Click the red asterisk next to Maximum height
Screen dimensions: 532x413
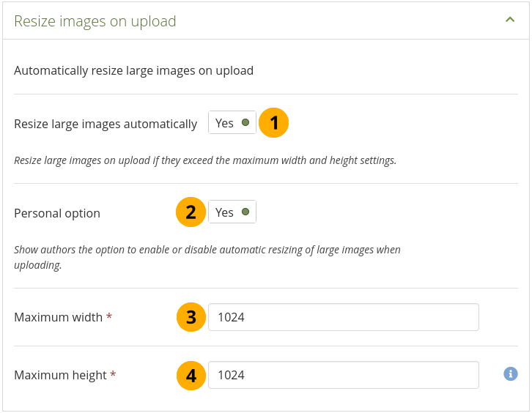113,375
